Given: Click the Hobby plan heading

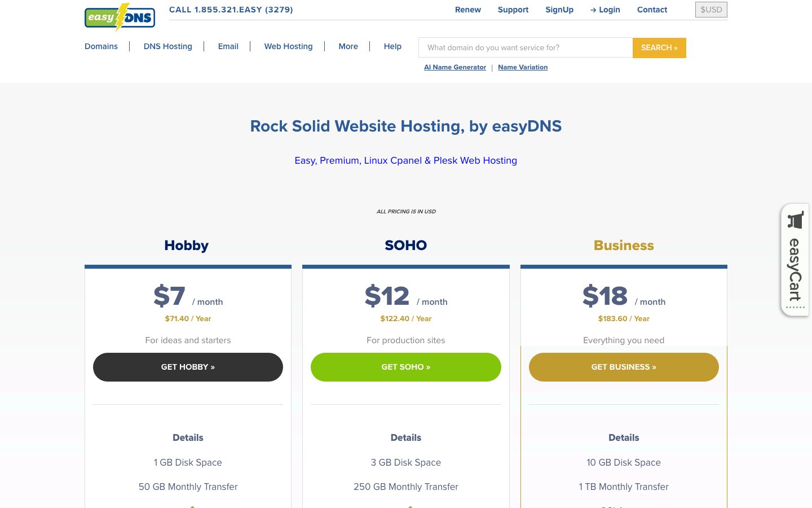Looking at the screenshot, I should pyautogui.click(x=187, y=246).
